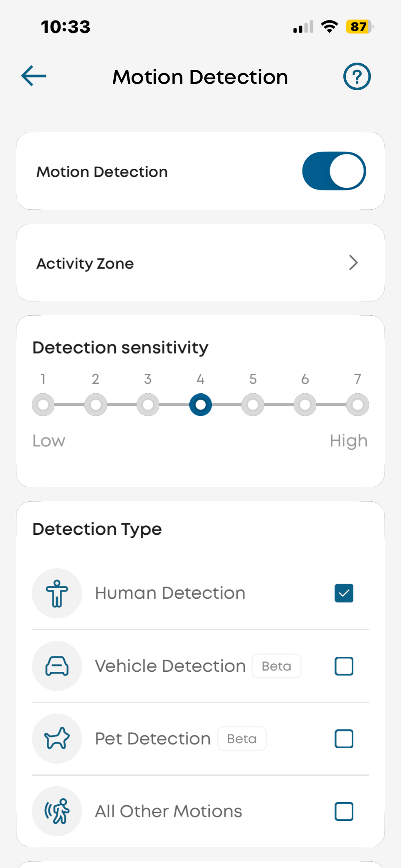Image resolution: width=401 pixels, height=868 pixels.
Task: Tap the Human Detection person icon
Action: [x=57, y=593]
